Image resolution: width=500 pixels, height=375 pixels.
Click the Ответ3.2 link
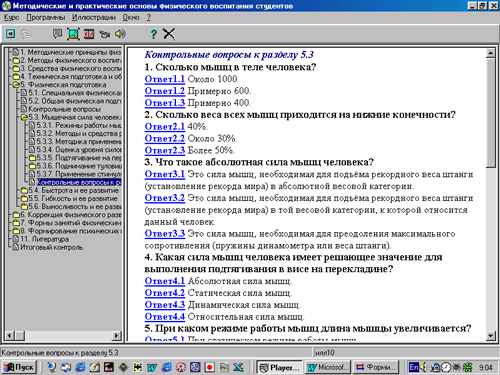[165, 198]
